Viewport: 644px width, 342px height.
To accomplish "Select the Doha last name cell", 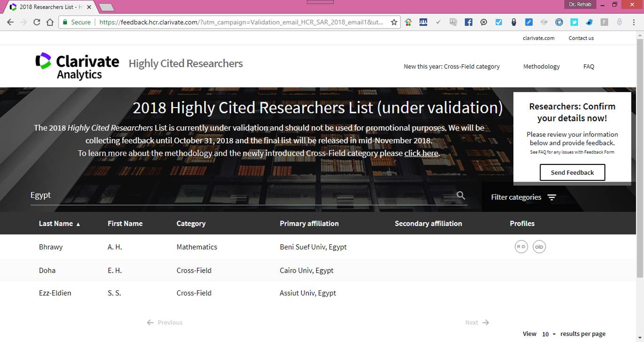I will click(x=47, y=270).
